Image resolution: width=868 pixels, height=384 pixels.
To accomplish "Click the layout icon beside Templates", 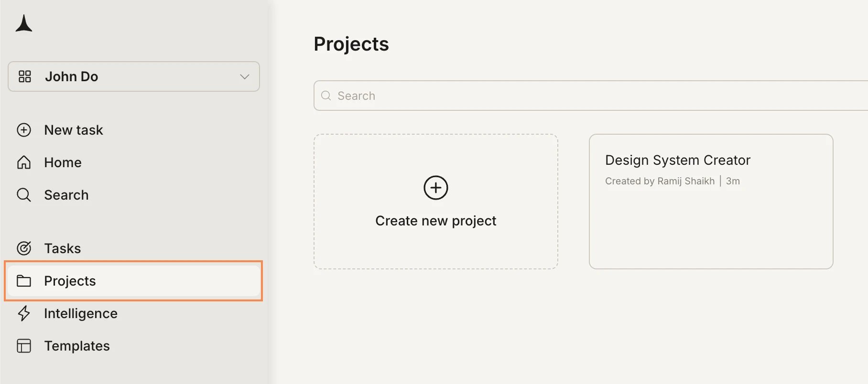I will point(24,346).
